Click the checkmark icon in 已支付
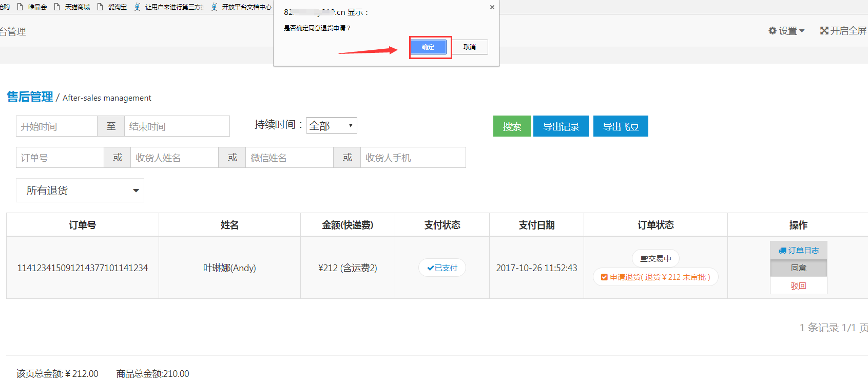 click(431, 268)
